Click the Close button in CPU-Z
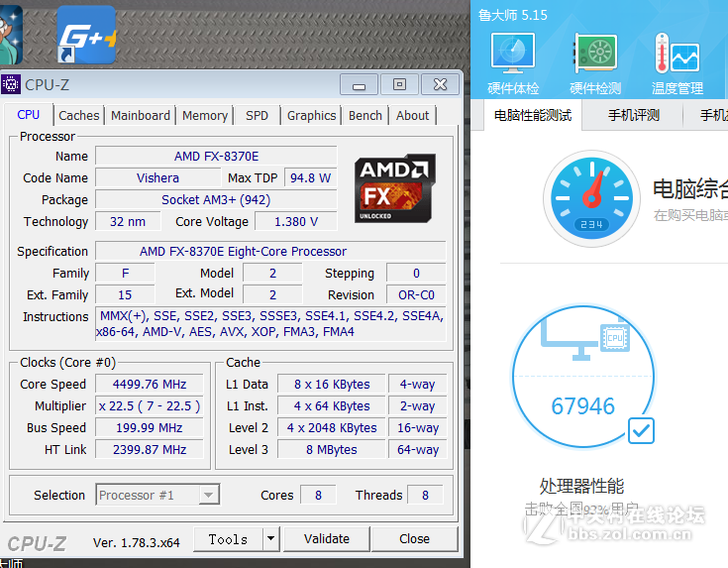 414,539
